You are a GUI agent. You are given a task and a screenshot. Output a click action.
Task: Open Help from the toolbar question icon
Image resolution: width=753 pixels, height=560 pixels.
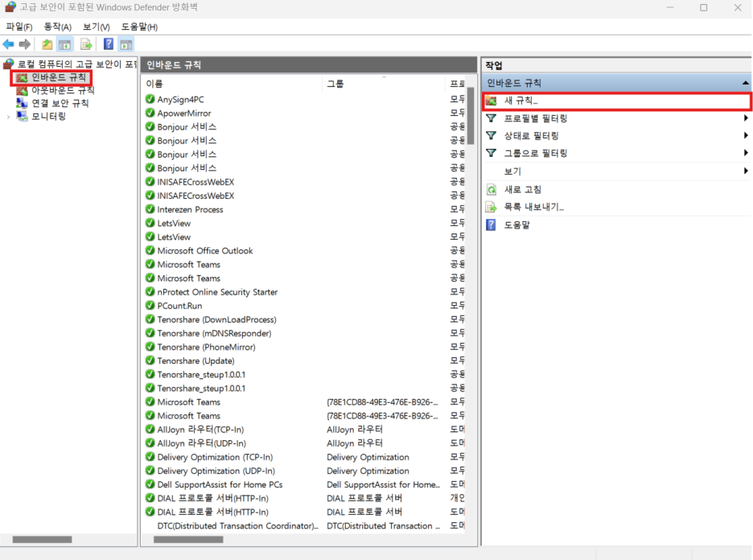coord(109,44)
